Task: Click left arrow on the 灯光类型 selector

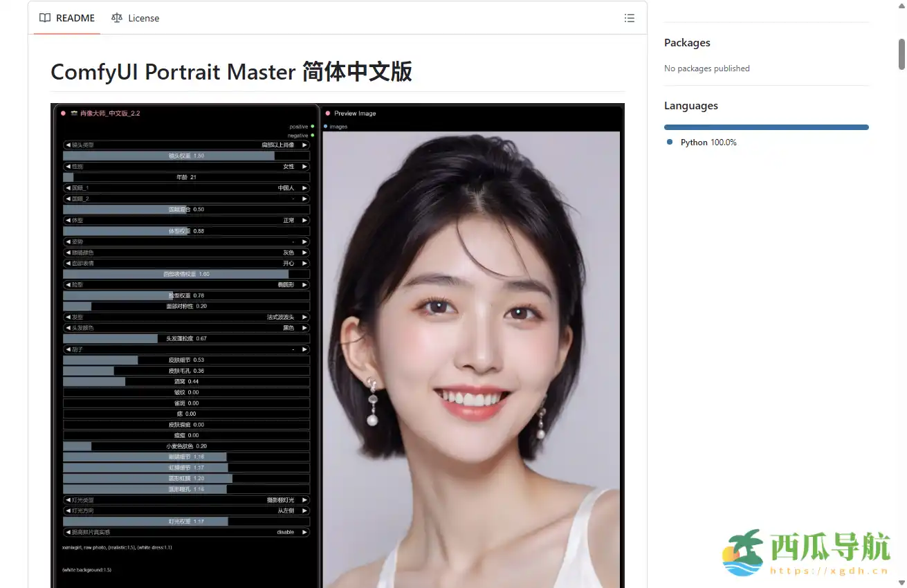Action: pos(67,499)
